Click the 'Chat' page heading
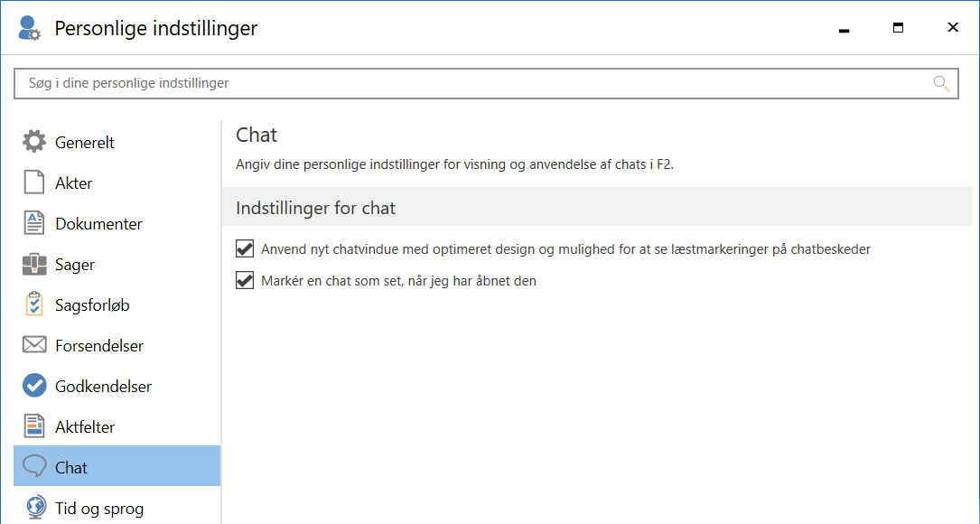 pyautogui.click(x=257, y=135)
